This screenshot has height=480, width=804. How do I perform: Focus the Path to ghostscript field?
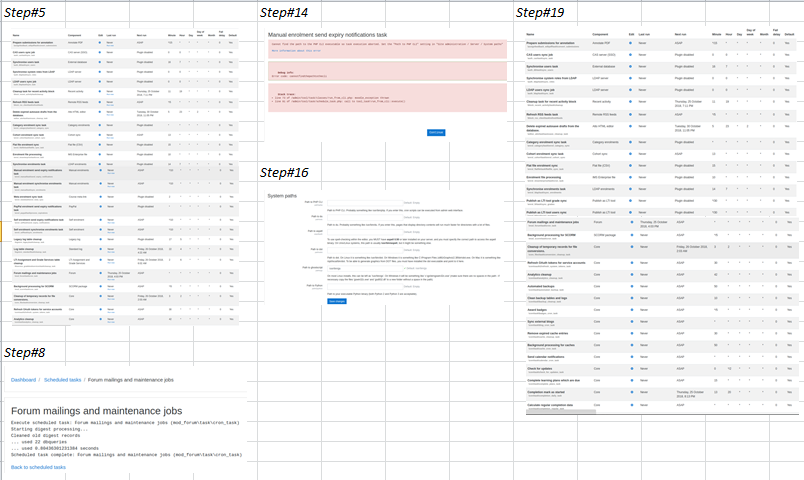[365, 268]
